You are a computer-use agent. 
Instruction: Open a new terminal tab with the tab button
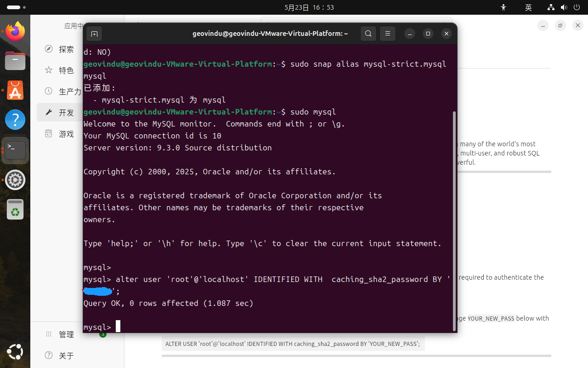pyautogui.click(x=94, y=34)
